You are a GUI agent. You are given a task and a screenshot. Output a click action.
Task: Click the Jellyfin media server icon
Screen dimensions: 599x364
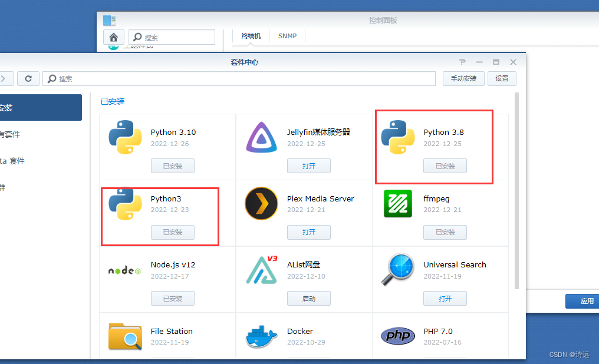coord(261,137)
